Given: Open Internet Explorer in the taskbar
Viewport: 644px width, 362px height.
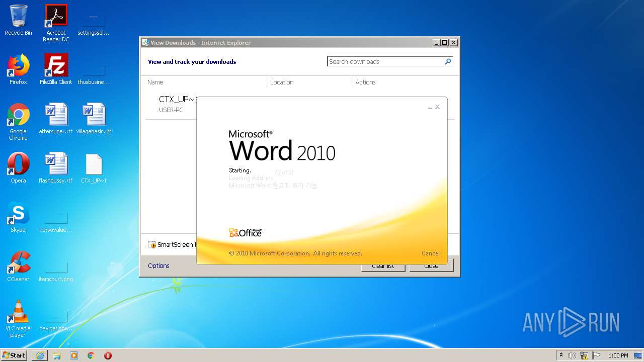Looking at the screenshot, I should pyautogui.click(x=40, y=355).
